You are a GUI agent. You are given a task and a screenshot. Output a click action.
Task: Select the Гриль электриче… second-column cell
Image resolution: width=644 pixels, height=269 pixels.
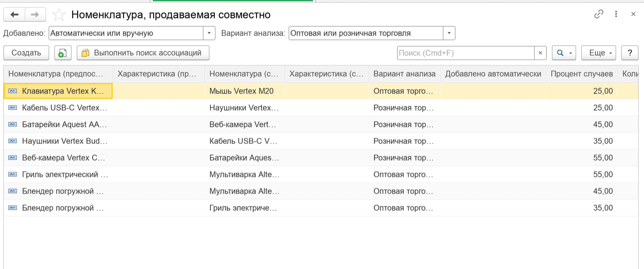(245, 208)
